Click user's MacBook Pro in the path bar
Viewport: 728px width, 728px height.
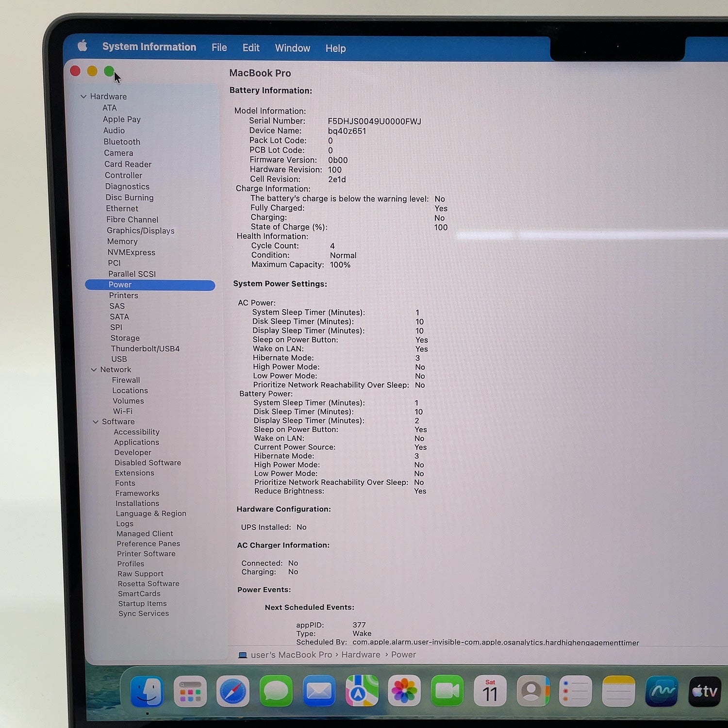(x=291, y=655)
